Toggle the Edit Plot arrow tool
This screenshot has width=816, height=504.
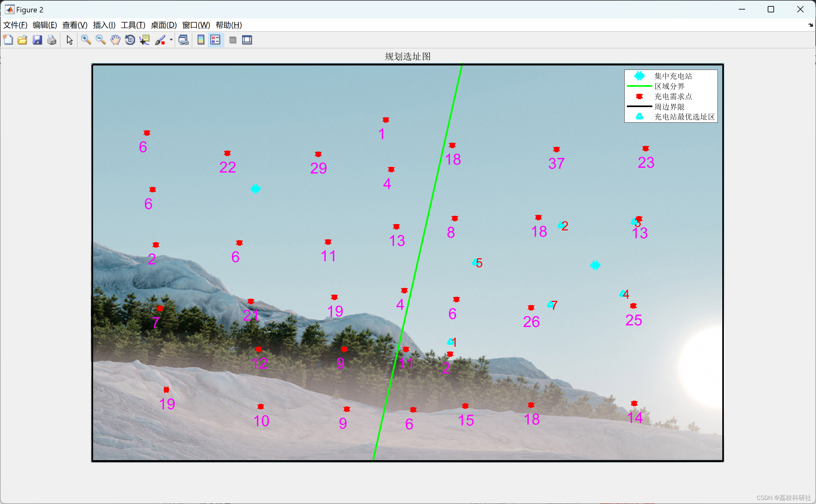click(69, 40)
